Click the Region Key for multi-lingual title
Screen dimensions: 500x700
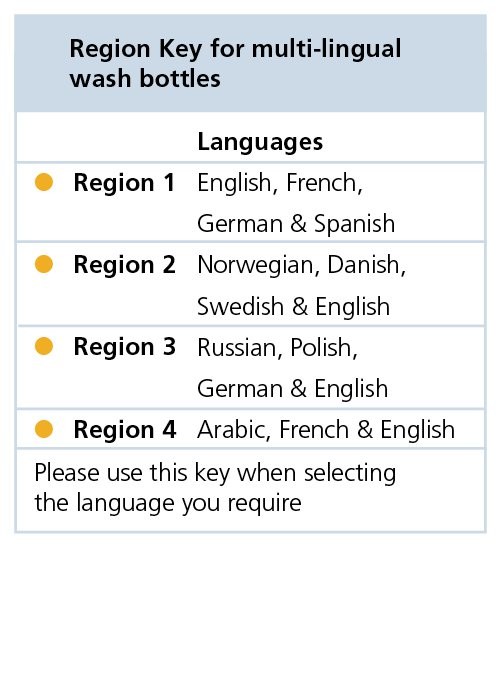tap(235, 49)
